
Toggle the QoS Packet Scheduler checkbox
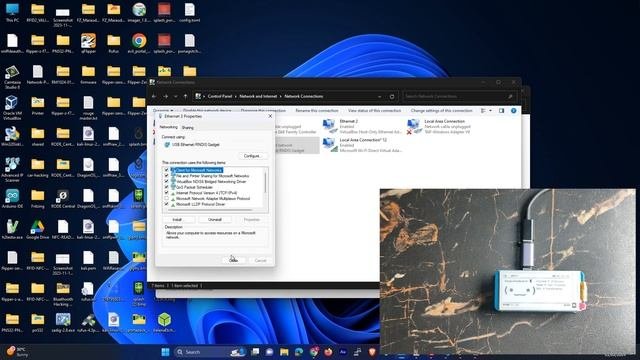(x=166, y=187)
